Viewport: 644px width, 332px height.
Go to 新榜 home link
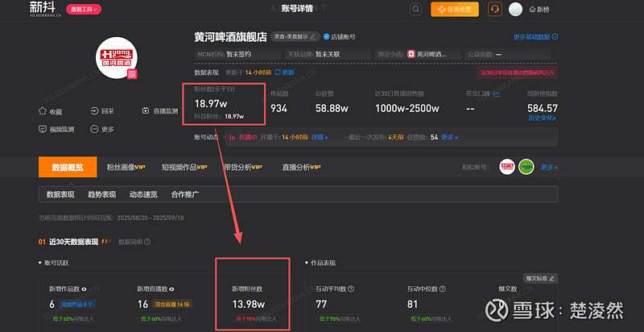point(539,9)
